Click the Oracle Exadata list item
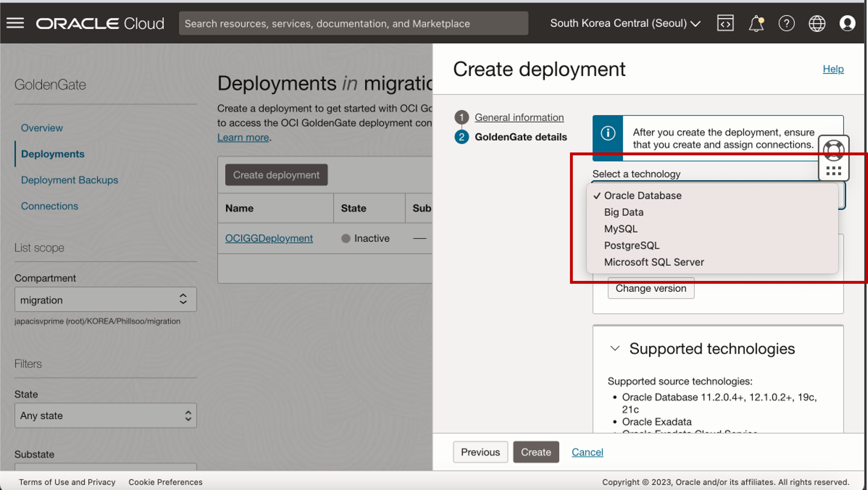868x490 pixels. [656, 422]
